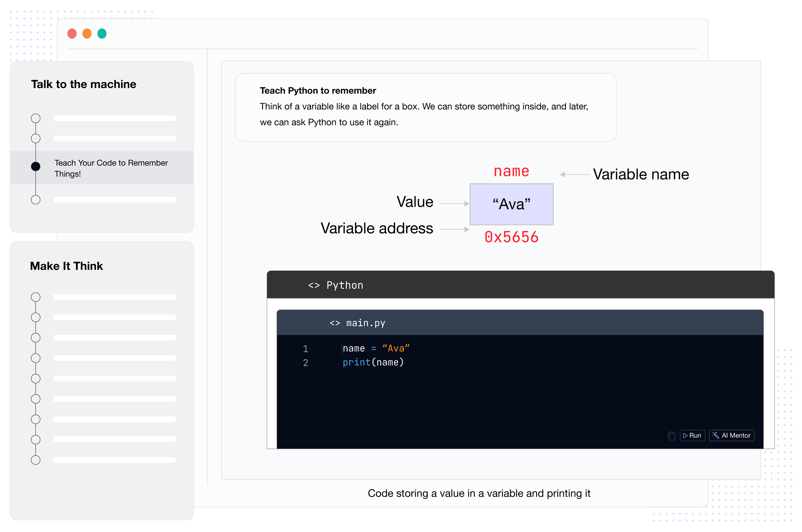Click the code brackets icon beside Python
Screen dimensions: 802x532
point(314,285)
